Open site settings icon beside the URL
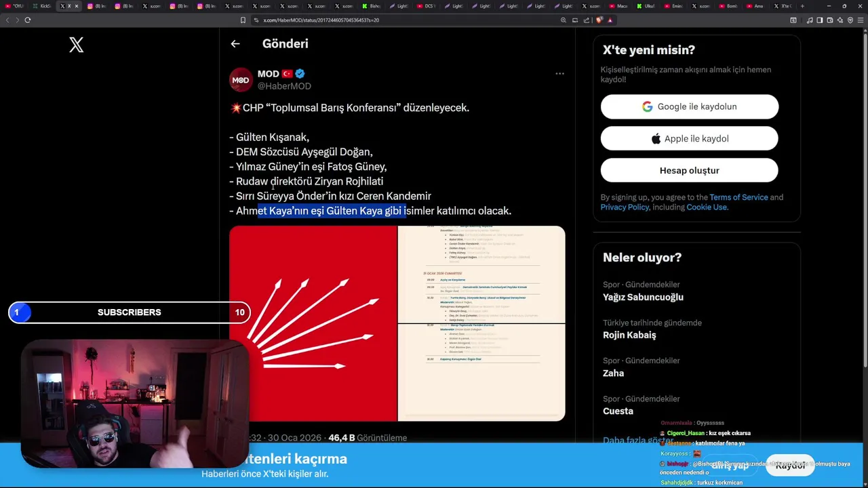The width and height of the screenshot is (868, 488). pyautogui.click(x=257, y=20)
